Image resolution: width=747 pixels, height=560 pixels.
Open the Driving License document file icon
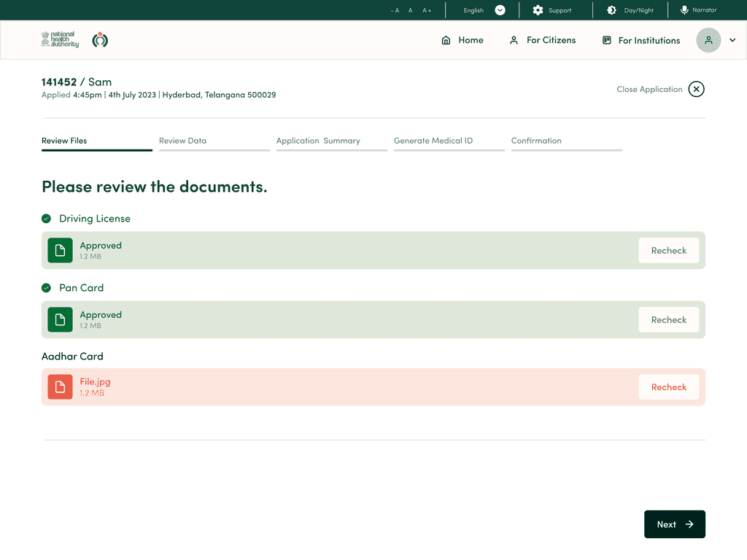(x=60, y=251)
